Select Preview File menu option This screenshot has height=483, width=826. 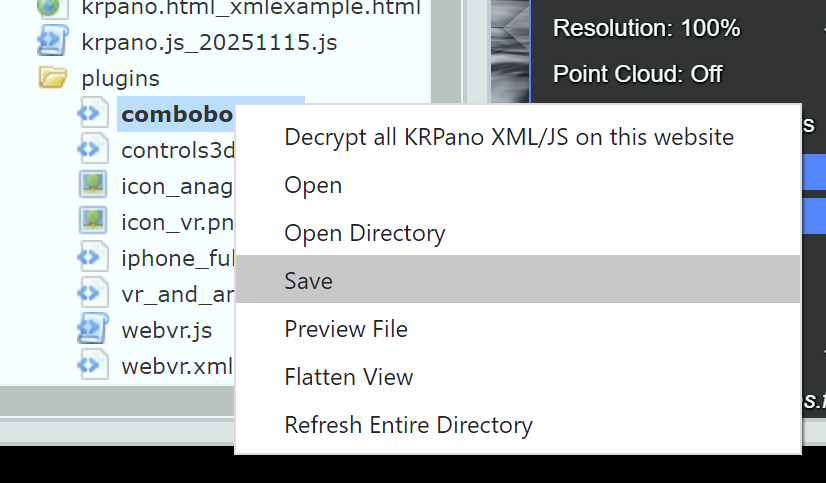point(346,329)
